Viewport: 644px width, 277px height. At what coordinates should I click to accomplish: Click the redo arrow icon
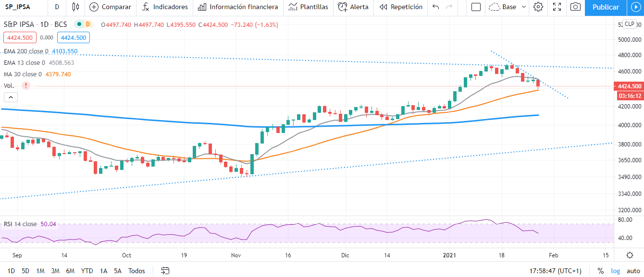tap(449, 7)
